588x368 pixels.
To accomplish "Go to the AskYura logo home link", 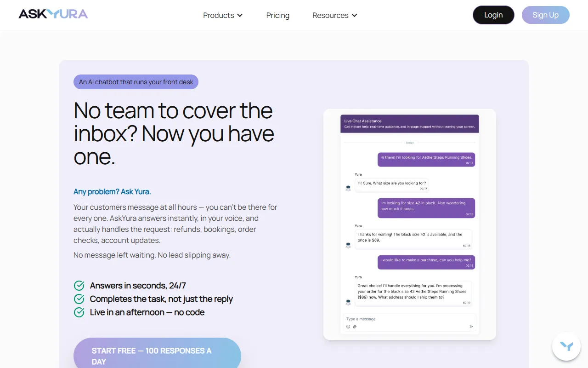I will (53, 14).
